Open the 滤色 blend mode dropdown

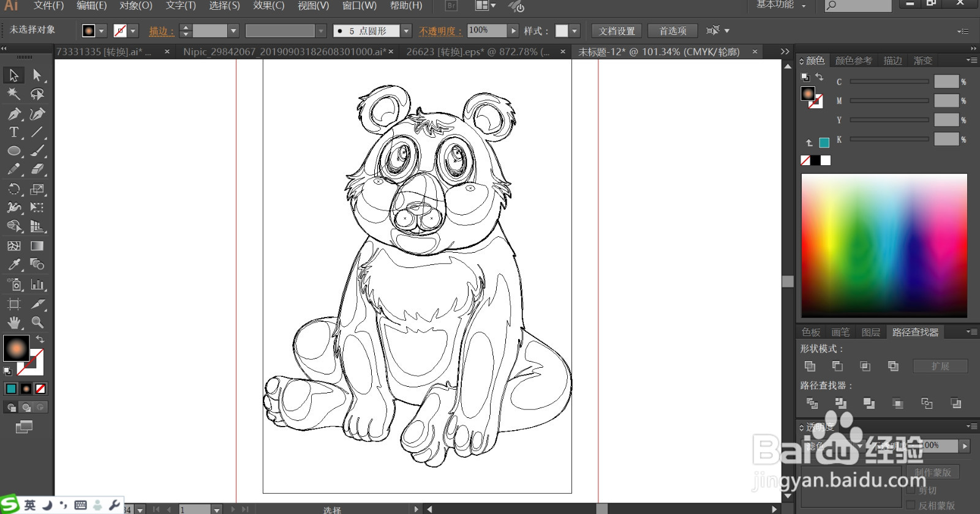point(832,446)
